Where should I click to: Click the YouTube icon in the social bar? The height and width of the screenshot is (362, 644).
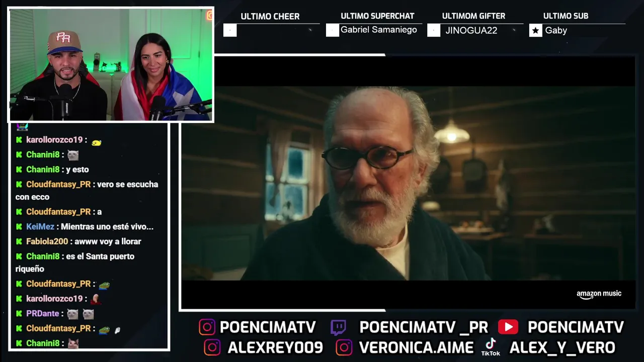508,327
